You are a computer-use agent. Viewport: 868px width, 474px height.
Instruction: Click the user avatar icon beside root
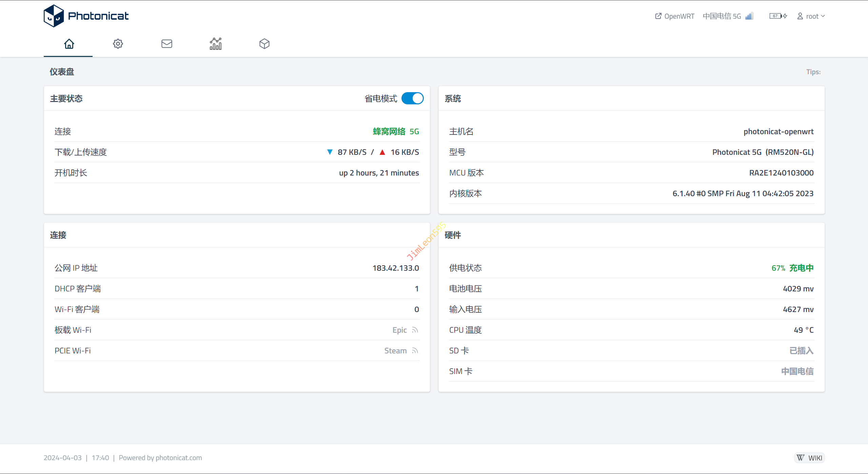[x=800, y=16]
